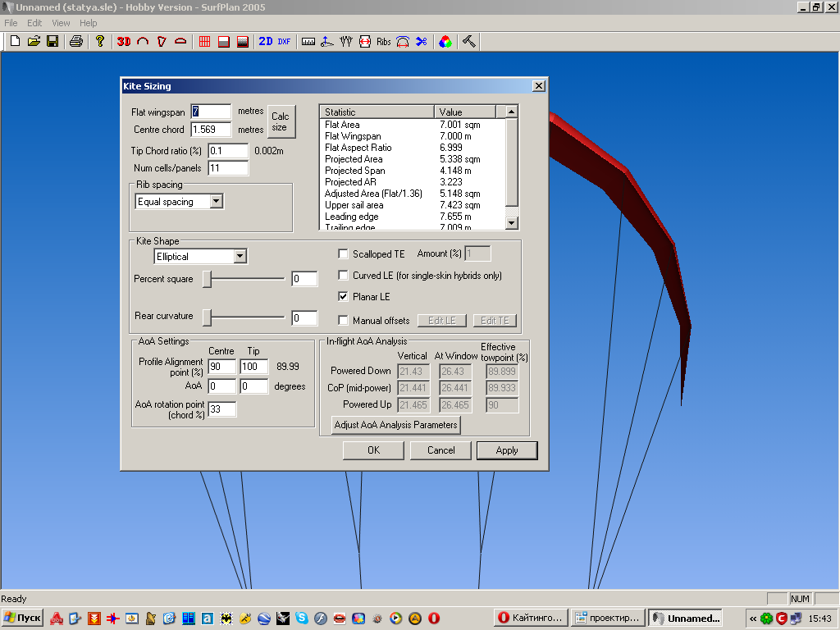Screen dimensions: 840x630
Task: Open the View menu
Action: click(61, 23)
